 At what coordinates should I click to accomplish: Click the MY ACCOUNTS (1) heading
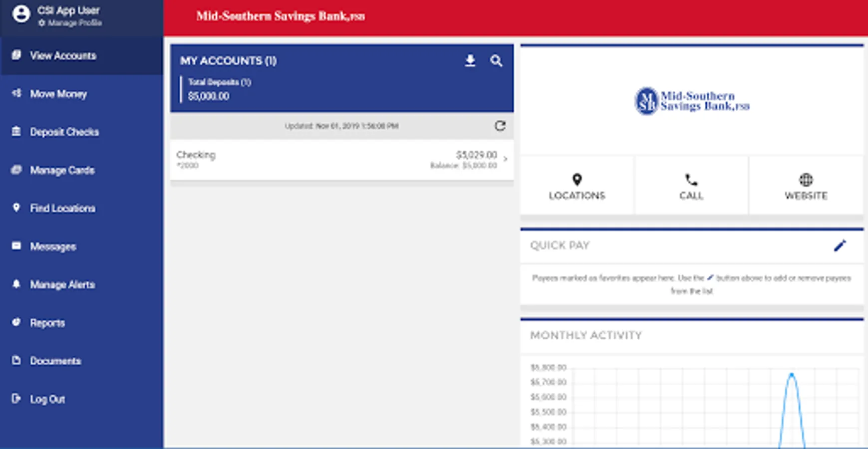click(x=229, y=61)
